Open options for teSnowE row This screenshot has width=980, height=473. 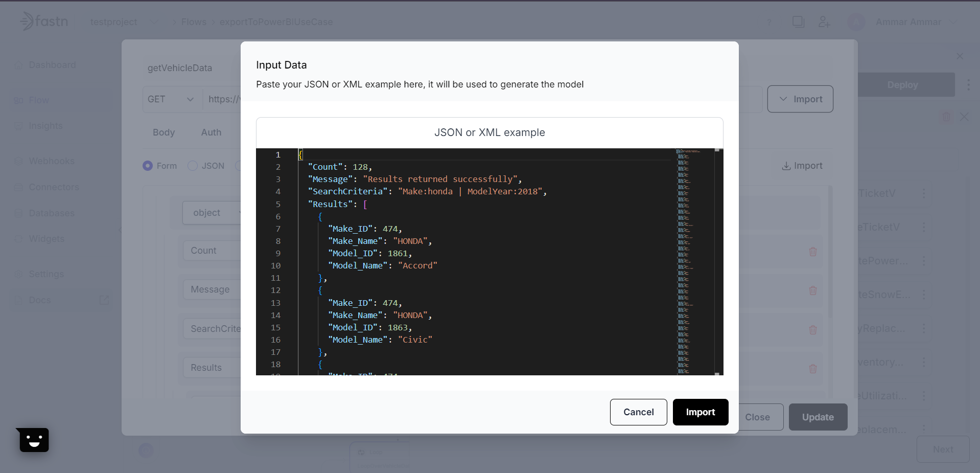[x=924, y=295]
